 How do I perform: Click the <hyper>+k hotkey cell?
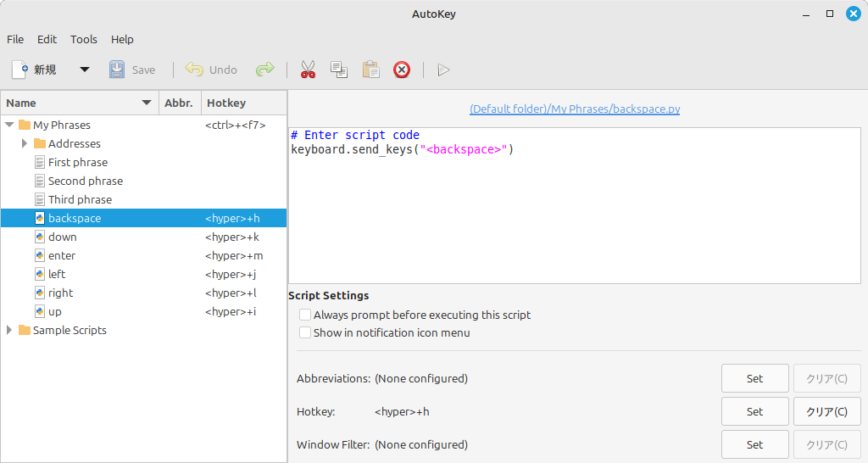(x=232, y=237)
